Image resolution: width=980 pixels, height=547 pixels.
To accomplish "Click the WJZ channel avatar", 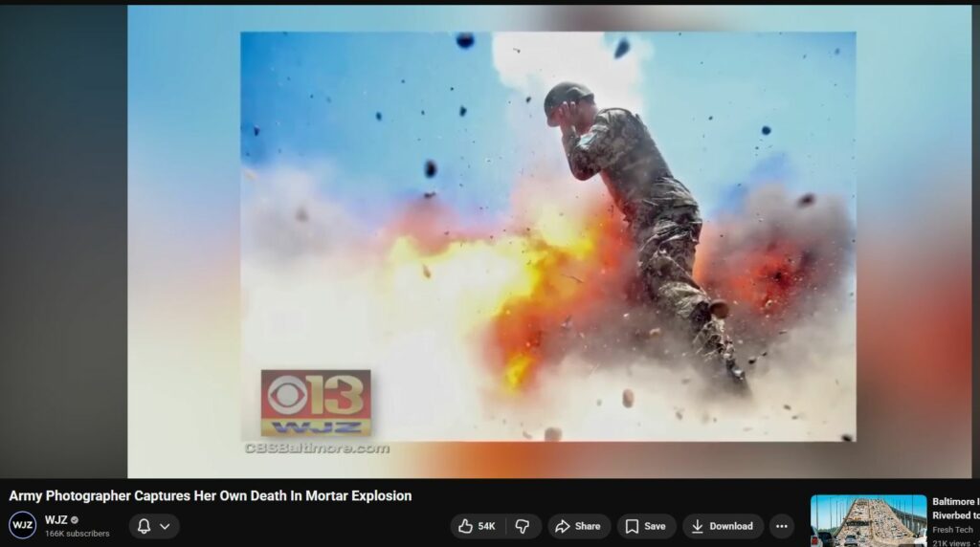I will coord(22,526).
